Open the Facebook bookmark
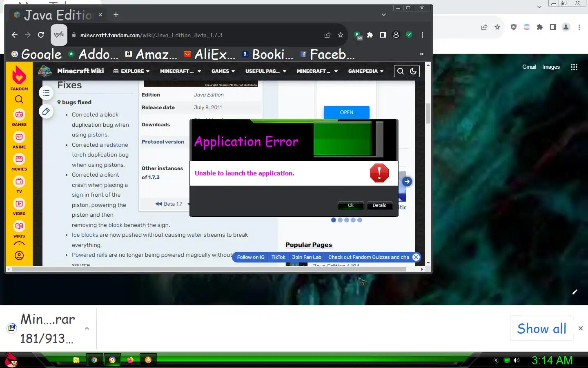Screen dimensions: 588x368 pos(327,54)
